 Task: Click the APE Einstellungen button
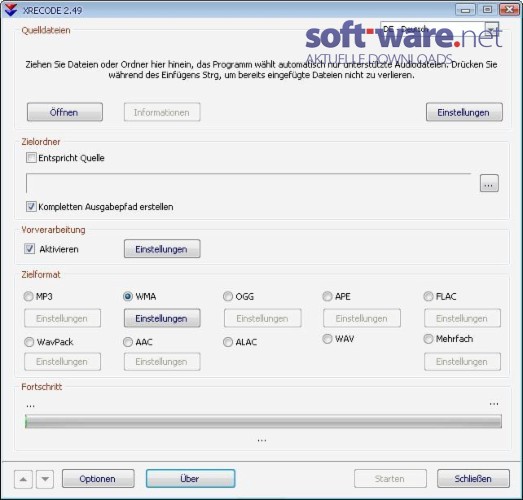[362, 318]
